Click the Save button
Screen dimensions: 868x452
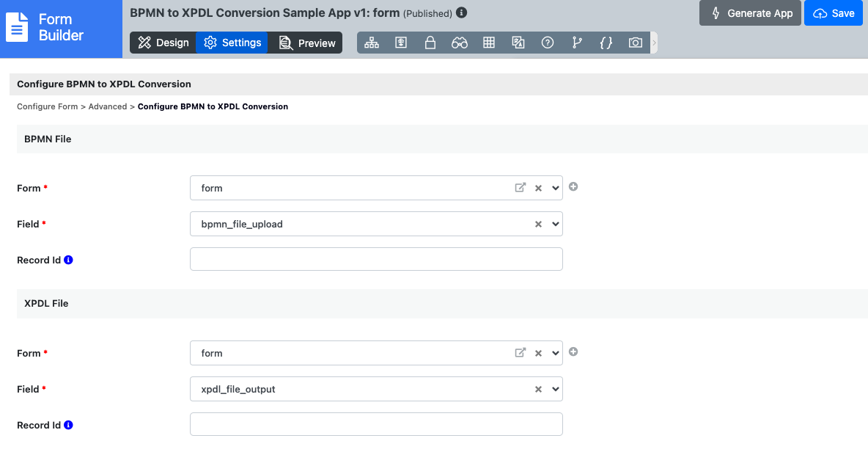[834, 13]
